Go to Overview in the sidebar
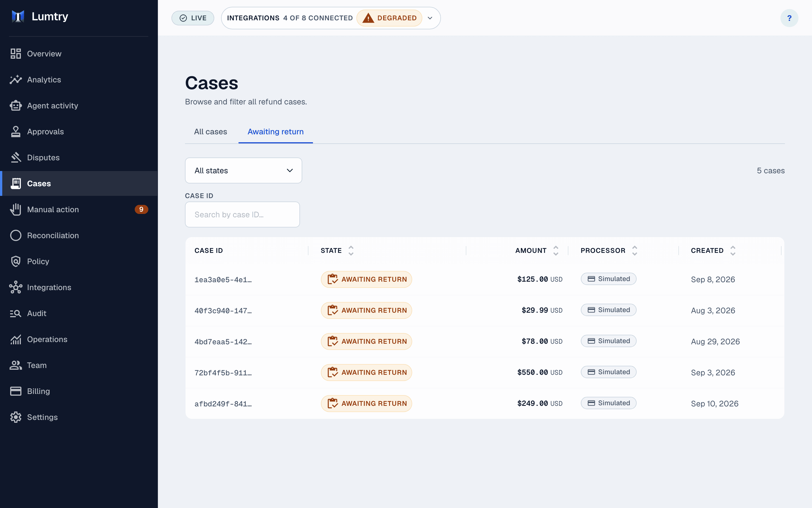 click(x=79, y=54)
